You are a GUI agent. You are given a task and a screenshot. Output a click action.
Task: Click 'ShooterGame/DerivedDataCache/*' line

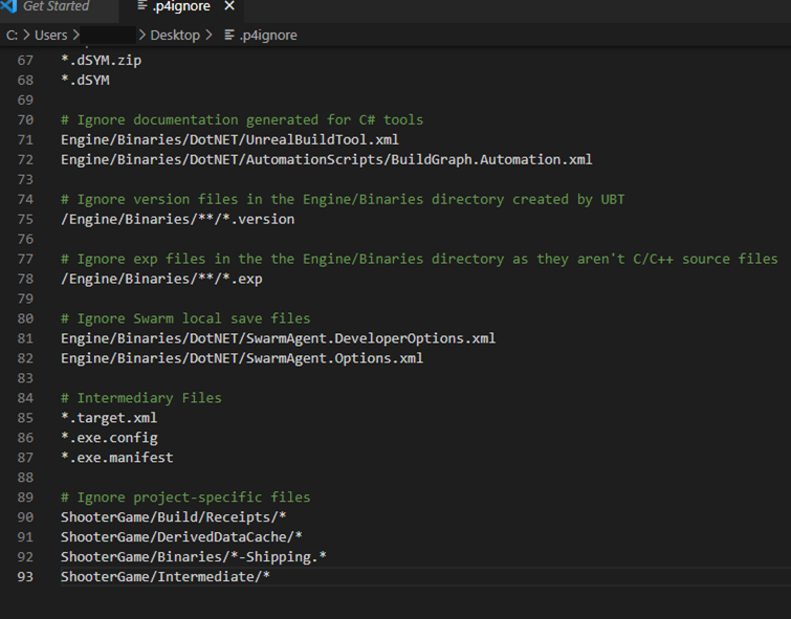pos(182,537)
